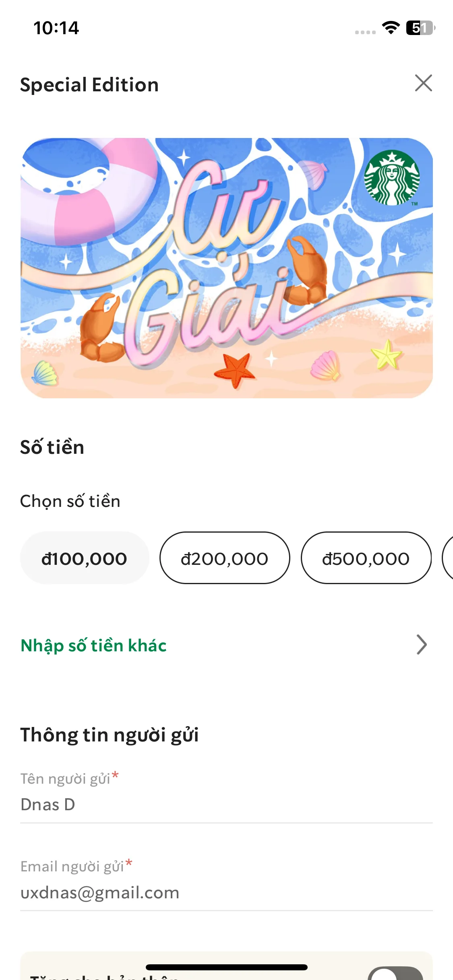The image size is (453, 980).
Task: Tap the orange starfish on the card
Action: [x=235, y=370]
